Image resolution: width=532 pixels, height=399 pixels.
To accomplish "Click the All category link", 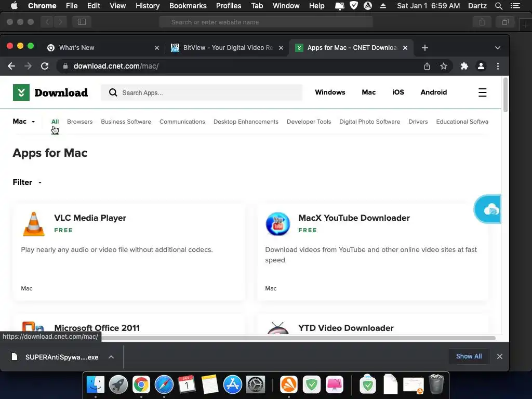I will point(55,122).
